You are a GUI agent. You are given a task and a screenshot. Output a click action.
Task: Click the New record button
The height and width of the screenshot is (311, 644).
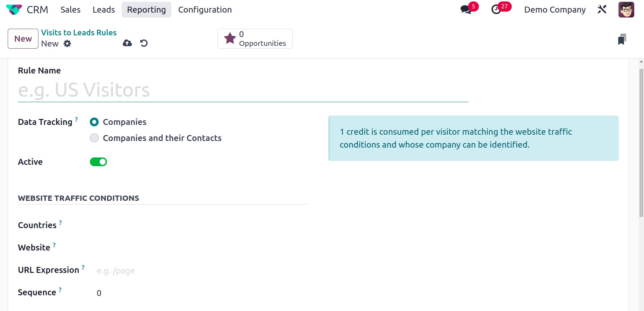tap(23, 38)
